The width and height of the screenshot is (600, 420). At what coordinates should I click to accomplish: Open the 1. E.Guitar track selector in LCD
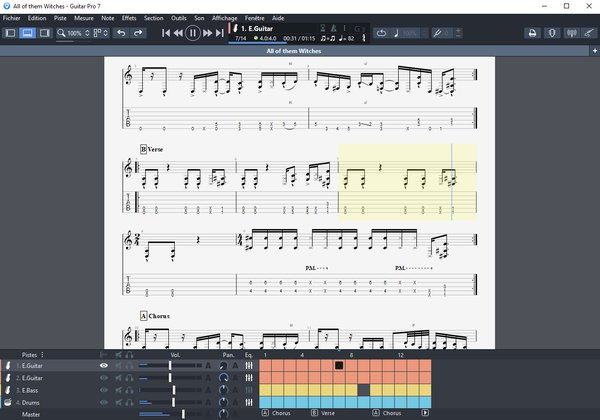[x=257, y=28]
